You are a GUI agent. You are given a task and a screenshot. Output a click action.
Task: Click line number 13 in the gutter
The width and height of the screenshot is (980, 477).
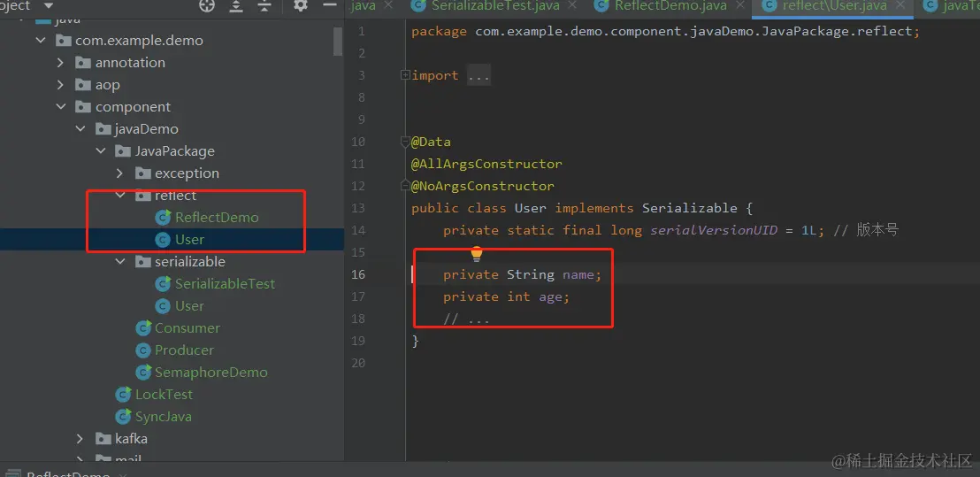pos(358,208)
